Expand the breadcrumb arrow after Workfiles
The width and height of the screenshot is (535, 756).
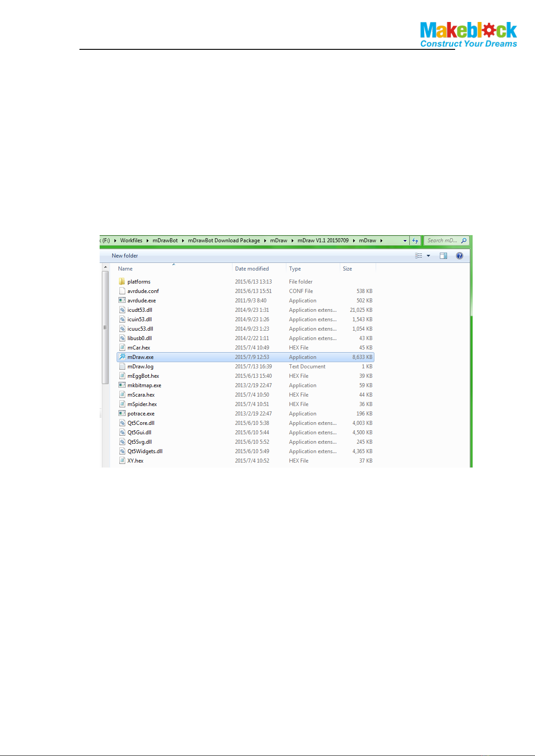[147, 240]
